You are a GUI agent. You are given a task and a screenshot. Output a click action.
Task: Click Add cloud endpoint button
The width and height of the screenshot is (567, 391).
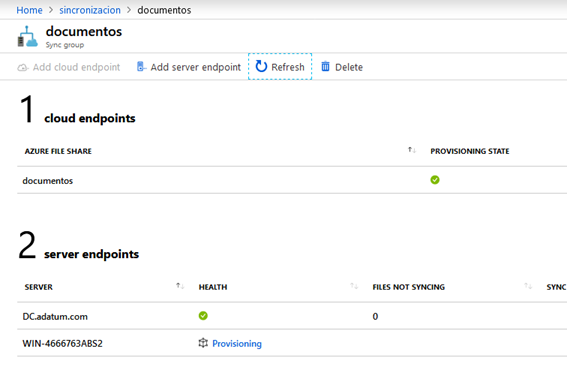pyautogui.click(x=69, y=67)
